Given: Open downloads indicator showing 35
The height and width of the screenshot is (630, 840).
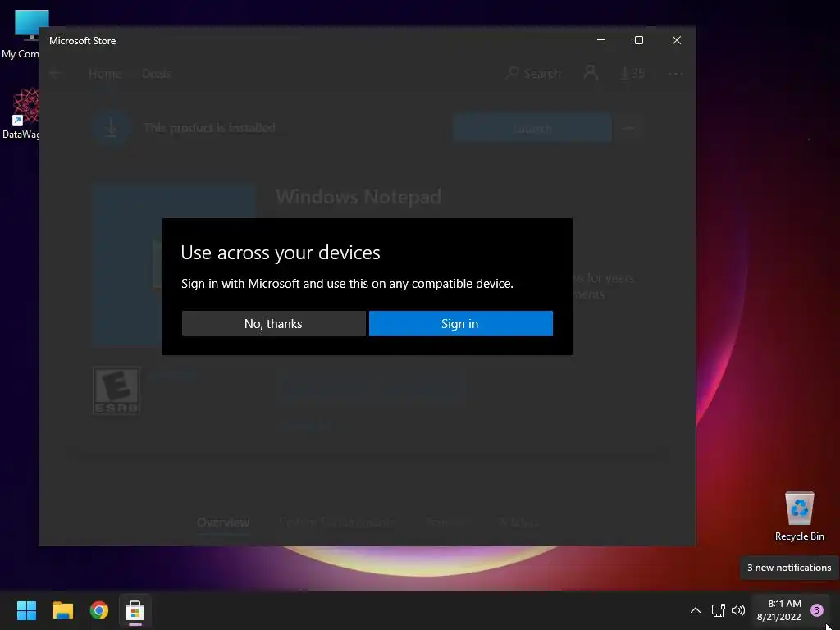Looking at the screenshot, I should click(x=632, y=73).
